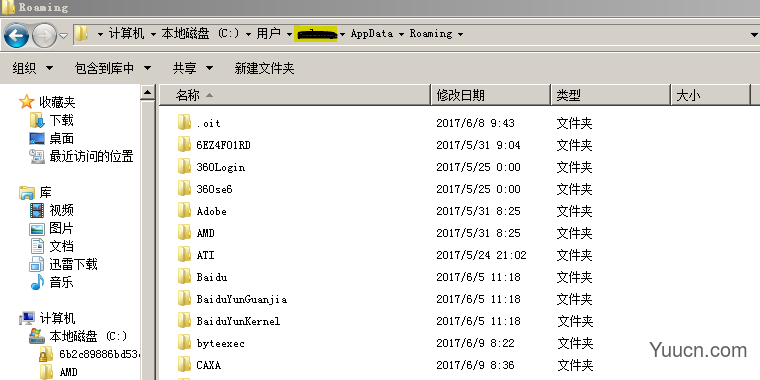The width and height of the screenshot is (760, 380).
Task: Open 最近访问的位置 in favorites
Action: (x=91, y=157)
